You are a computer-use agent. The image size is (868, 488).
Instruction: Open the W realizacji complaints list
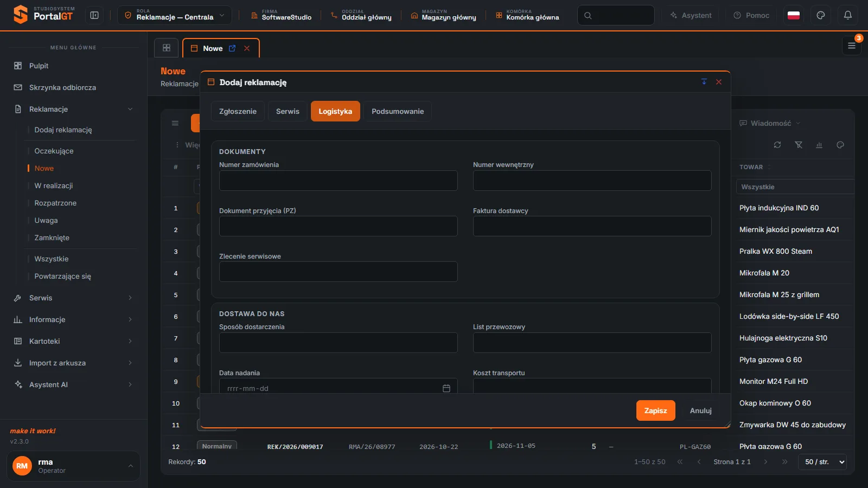(54, 185)
